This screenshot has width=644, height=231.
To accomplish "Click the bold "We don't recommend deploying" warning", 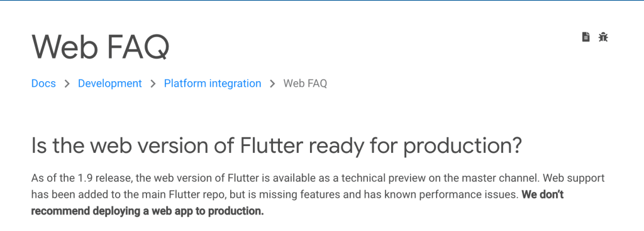I will click(x=297, y=203).
